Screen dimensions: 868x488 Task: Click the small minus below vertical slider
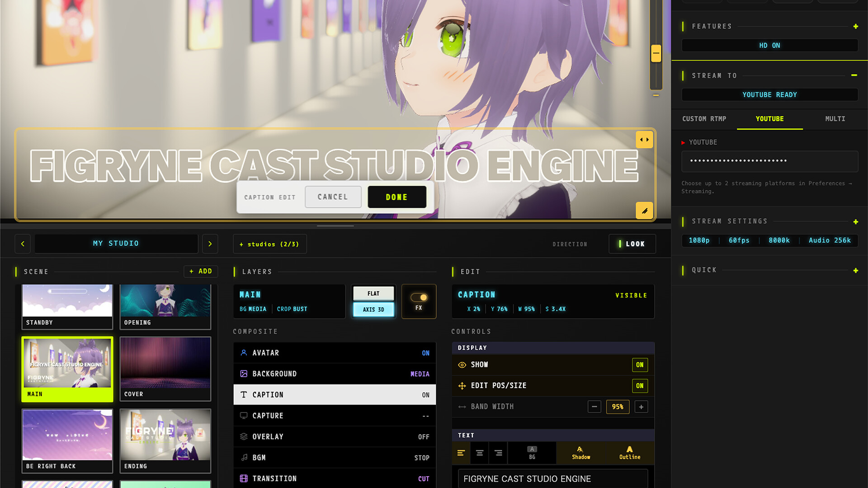656,95
